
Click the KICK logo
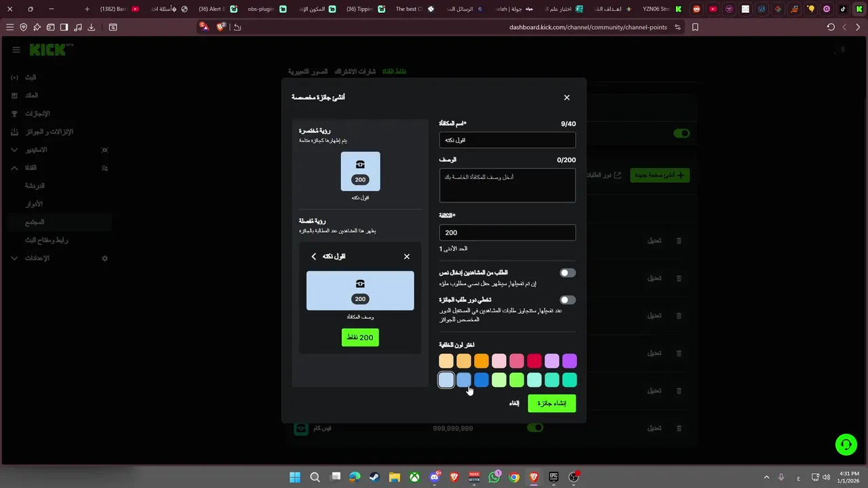point(49,49)
